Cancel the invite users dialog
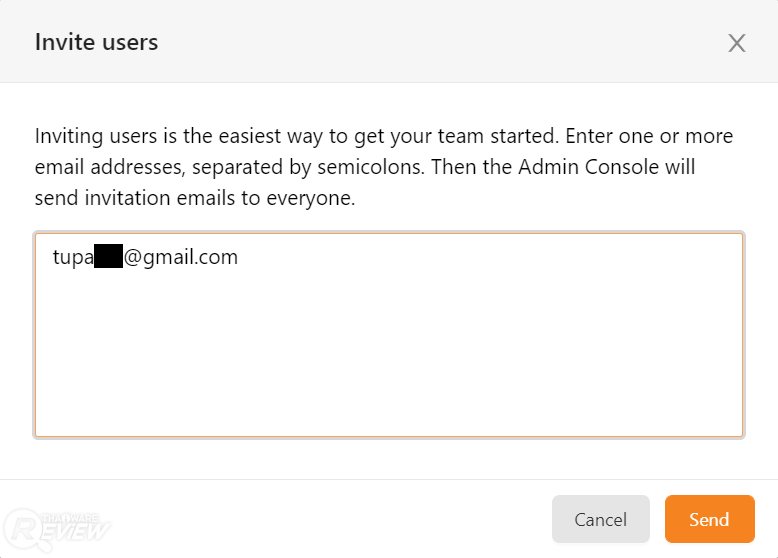The image size is (778, 558). click(x=600, y=519)
